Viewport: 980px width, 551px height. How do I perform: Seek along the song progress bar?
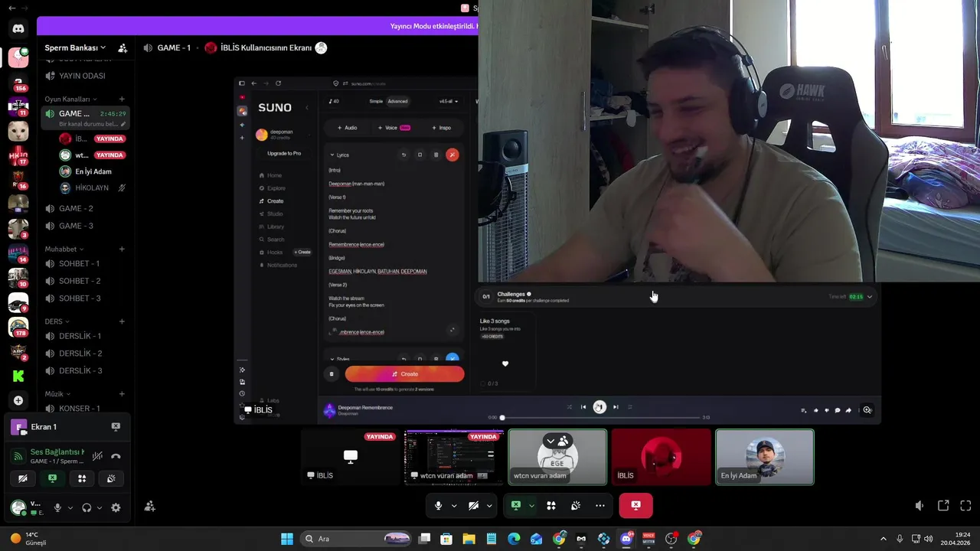point(601,417)
